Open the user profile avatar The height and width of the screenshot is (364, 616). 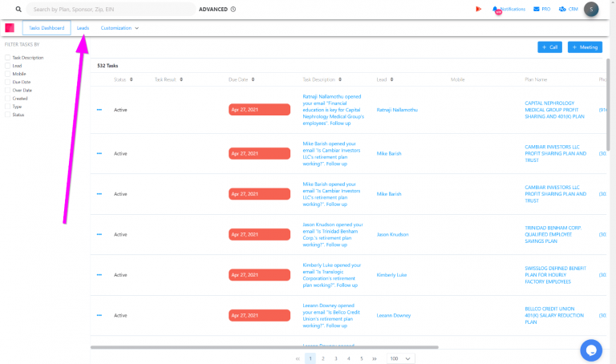click(591, 9)
